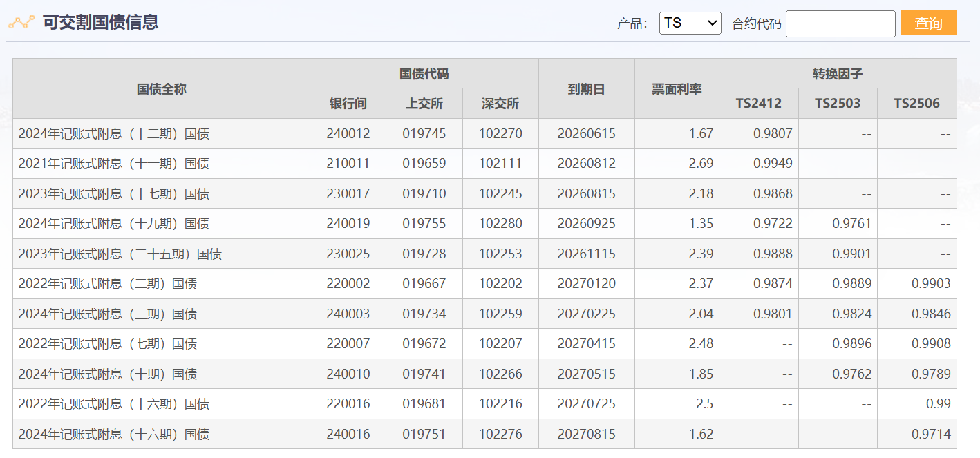The width and height of the screenshot is (980, 458).
Task: Click the 到期日 column header
Action: coord(586,88)
